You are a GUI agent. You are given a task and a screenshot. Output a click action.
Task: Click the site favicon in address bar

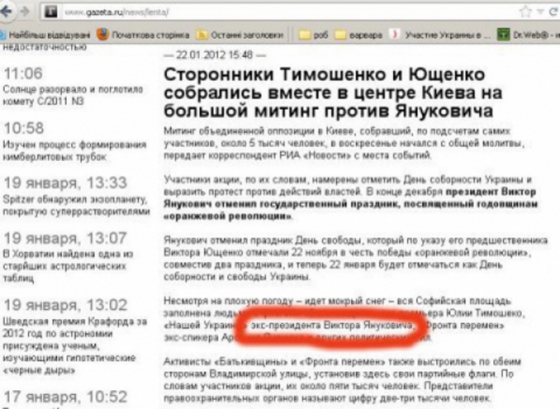pyautogui.click(x=51, y=12)
